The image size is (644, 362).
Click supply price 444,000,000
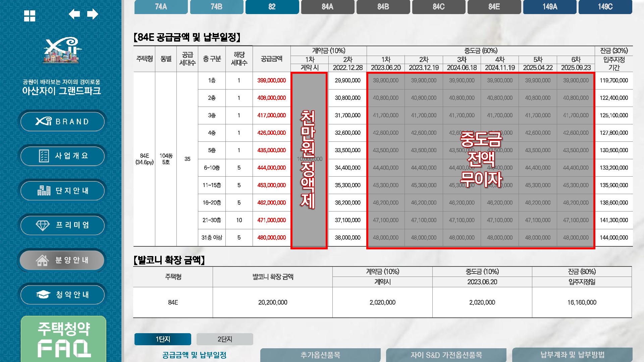272,168
